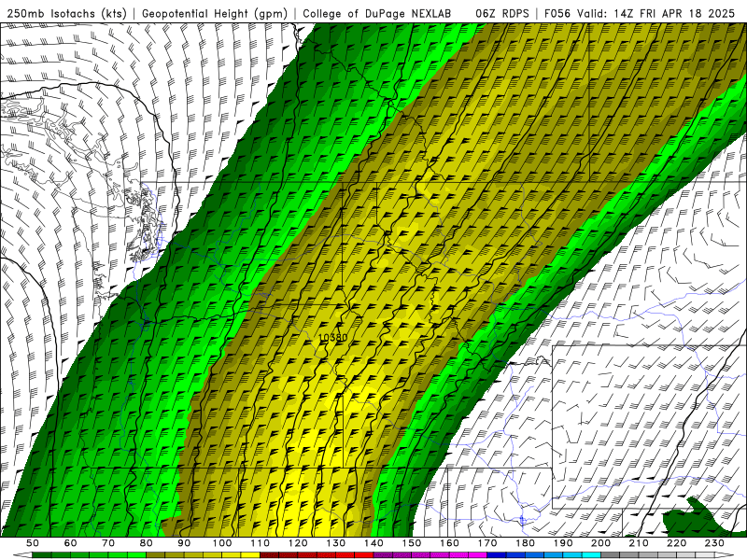Viewport: 747px width, 560px height.
Task: Click the '06Z RDPS' model run label
Action: 502,14
